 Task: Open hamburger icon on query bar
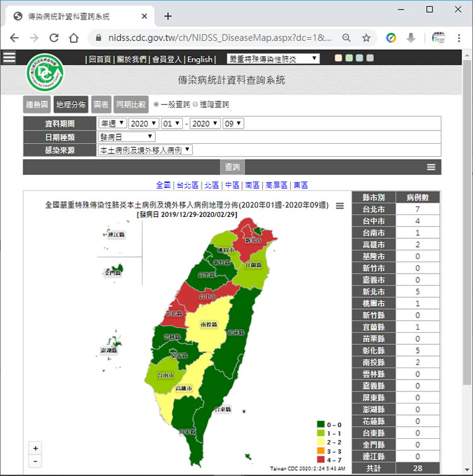point(431,167)
